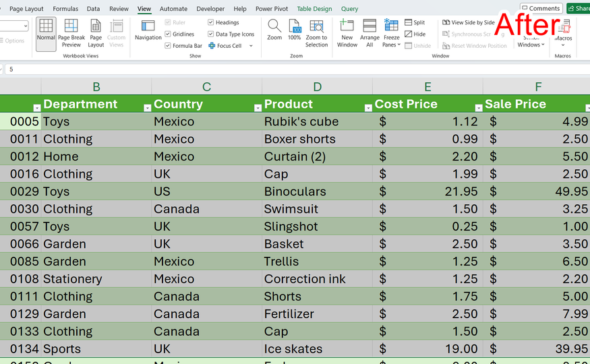This screenshot has height=364, width=590.
Task: Open the Page Layout tab
Action: pos(26,9)
